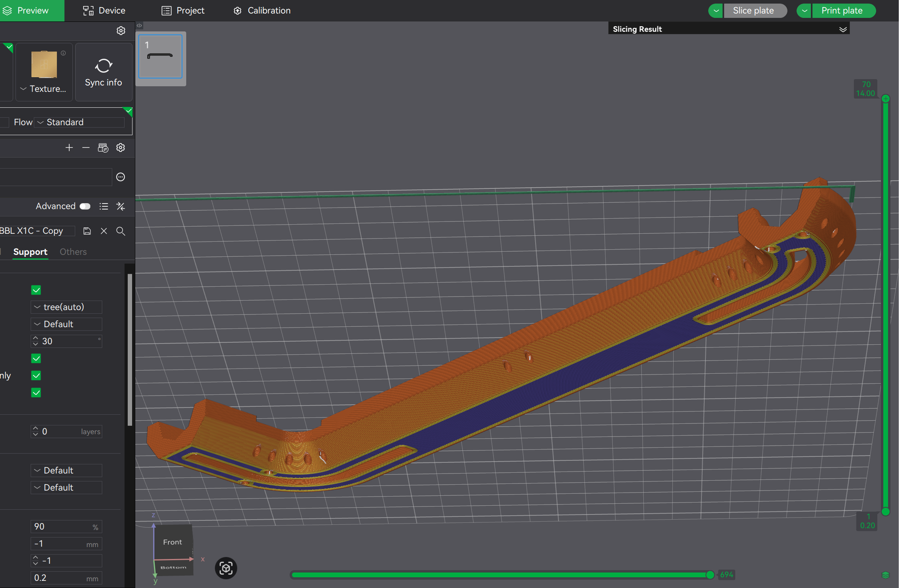This screenshot has width=900, height=588.
Task: Open the Flow Standard dropdown
Action: (79, 122)
